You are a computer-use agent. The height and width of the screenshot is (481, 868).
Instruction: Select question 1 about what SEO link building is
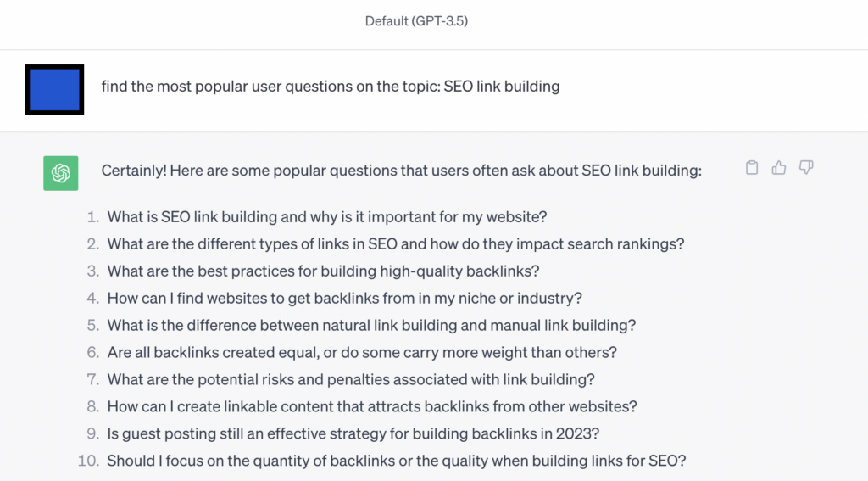tap(327, 216)
